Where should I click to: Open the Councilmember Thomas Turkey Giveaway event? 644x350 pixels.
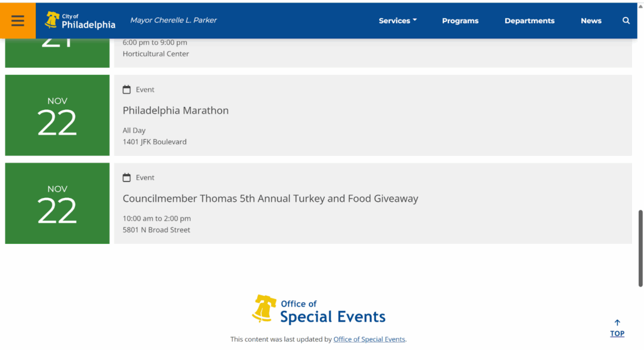270,199
